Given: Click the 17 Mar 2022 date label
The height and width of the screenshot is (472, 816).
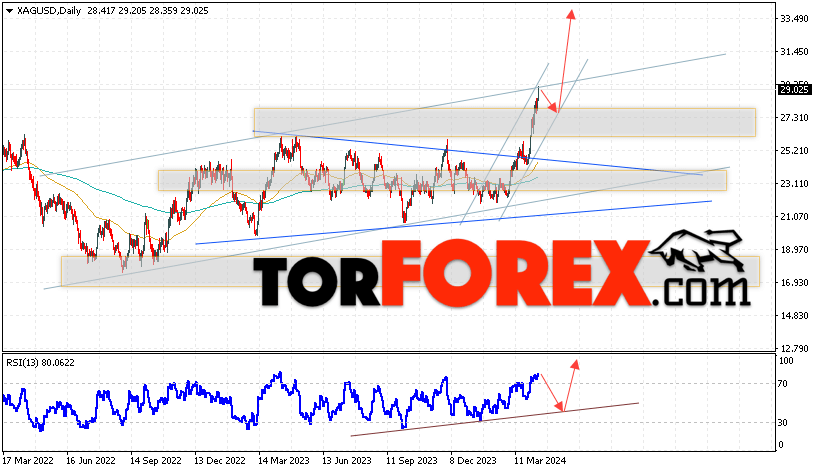Looking at the screenshot, I should click(x=28, y=461).
